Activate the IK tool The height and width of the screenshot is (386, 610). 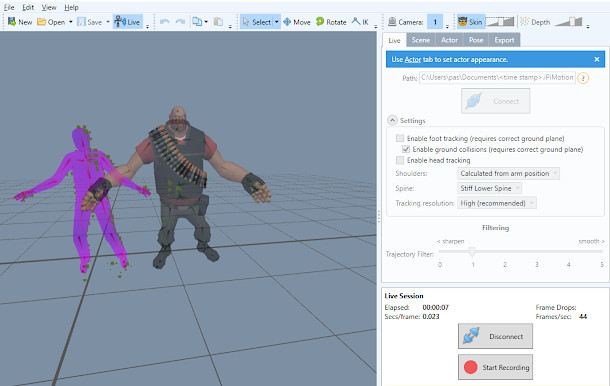360,22
